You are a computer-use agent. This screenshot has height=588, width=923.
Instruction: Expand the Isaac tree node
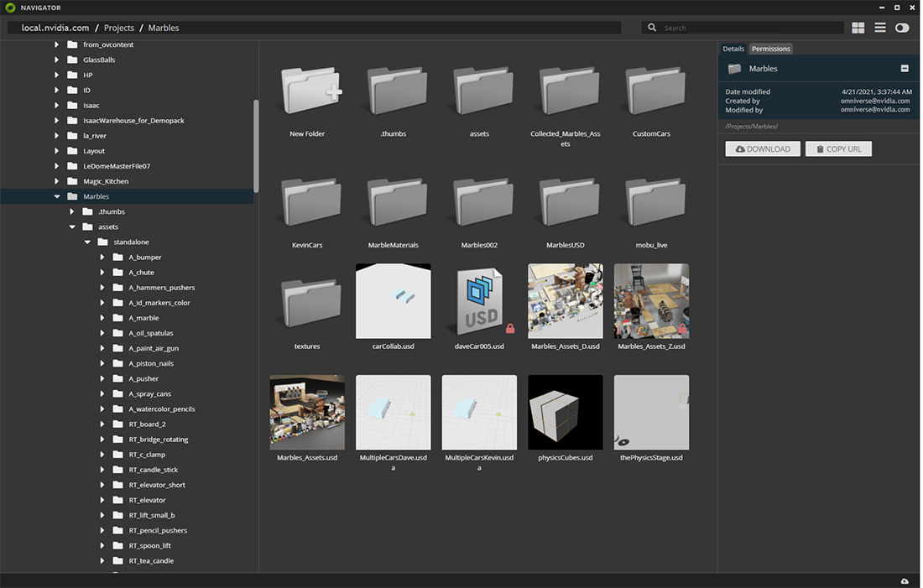(56, 106)
